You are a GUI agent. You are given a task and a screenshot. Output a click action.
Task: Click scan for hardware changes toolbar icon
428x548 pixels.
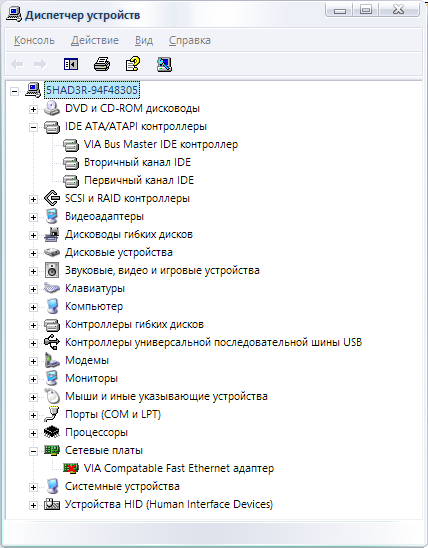tap(164, 64)
